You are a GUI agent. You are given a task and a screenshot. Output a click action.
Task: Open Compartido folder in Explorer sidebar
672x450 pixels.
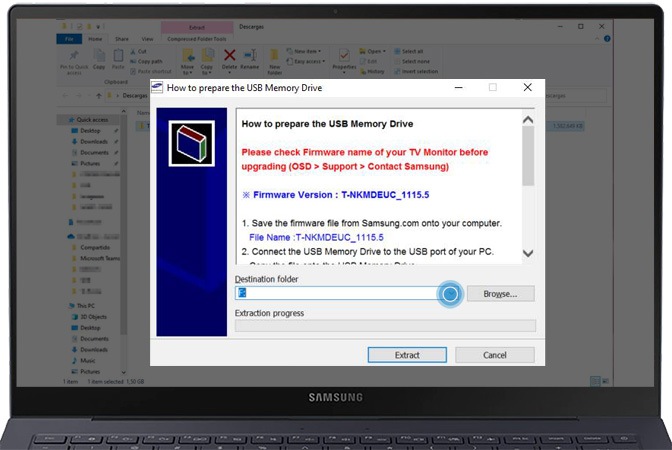point(91,247)
